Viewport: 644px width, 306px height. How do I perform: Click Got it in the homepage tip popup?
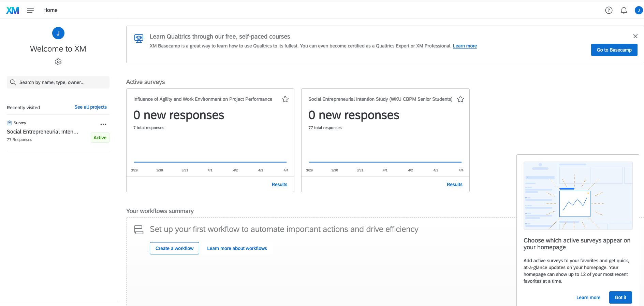tap(620, 297)
